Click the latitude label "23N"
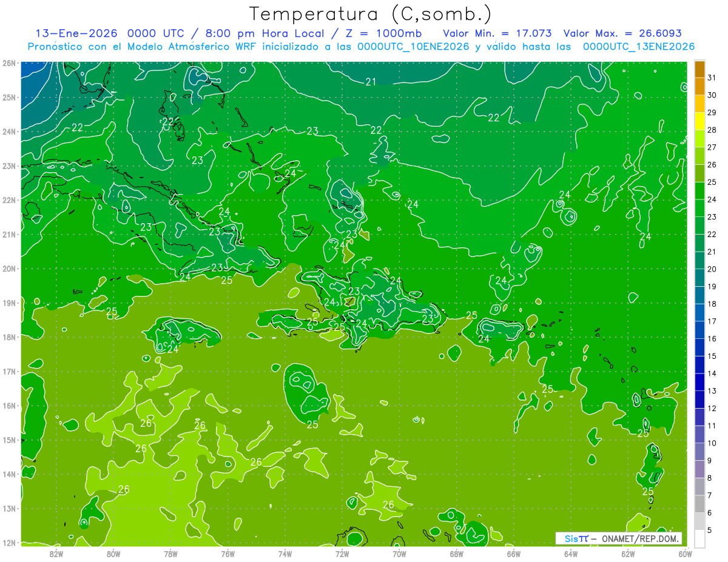Viewport: 728px width, 562px height. tap(8, 166)
